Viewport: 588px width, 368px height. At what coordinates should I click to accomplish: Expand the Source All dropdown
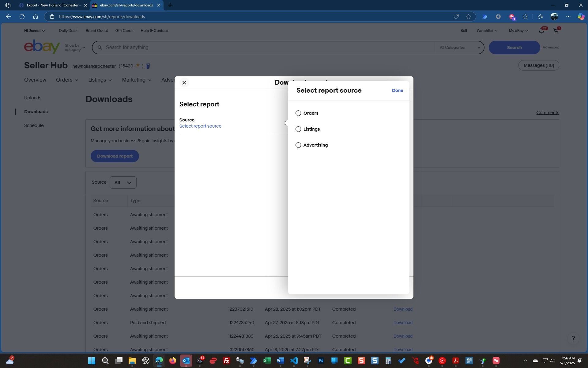(123, 183)
